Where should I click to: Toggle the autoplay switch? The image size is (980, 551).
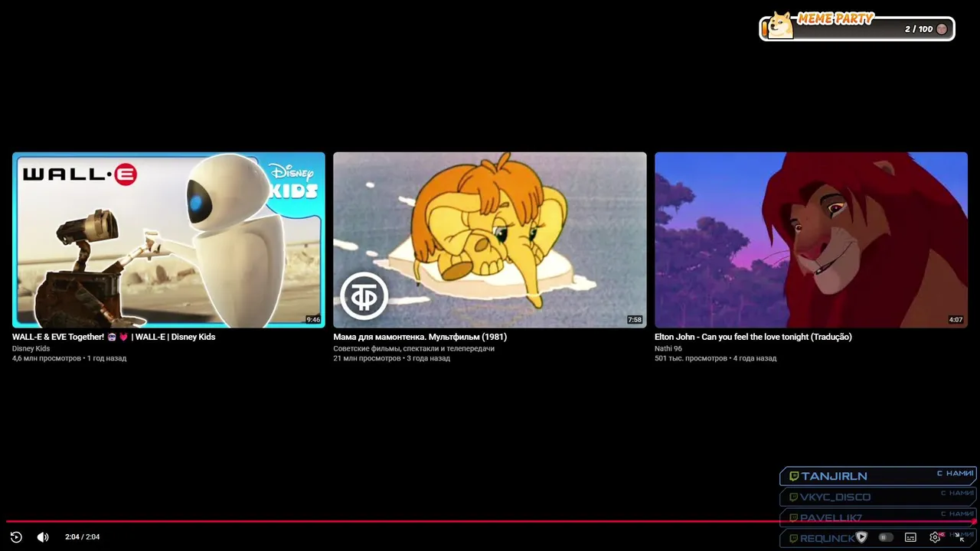886,537
